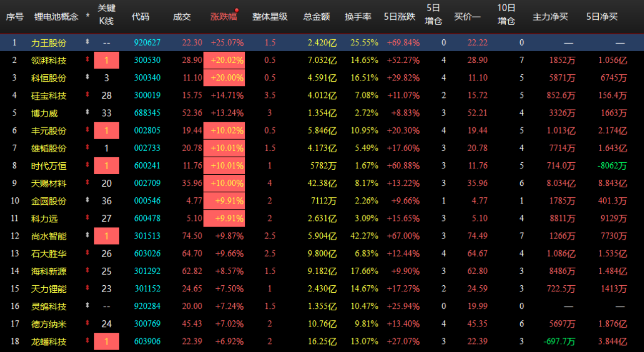Sort by the 代码 column header
Image resolution: width=644 pixels, height=352 pixels.
coord(140,17)
